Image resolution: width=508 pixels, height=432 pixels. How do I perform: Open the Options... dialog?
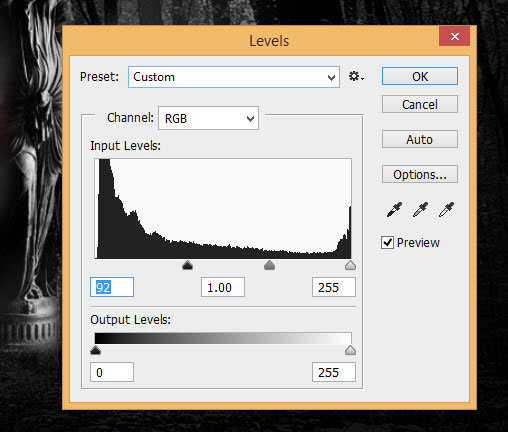pyautogui.click(x=420, y=174)
